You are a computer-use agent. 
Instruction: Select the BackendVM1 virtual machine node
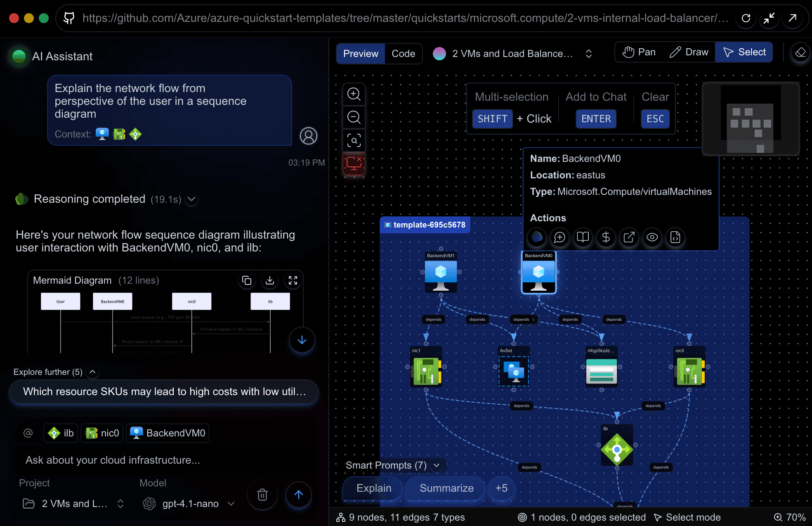coord(441,272)
